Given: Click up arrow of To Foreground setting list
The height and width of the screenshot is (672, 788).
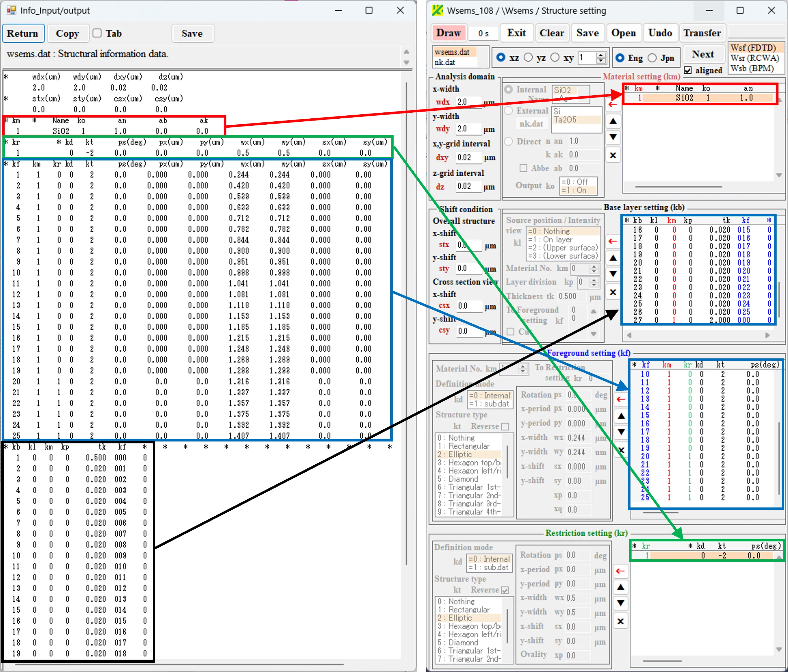Looking at the screenshot, I should click(594, 311).
